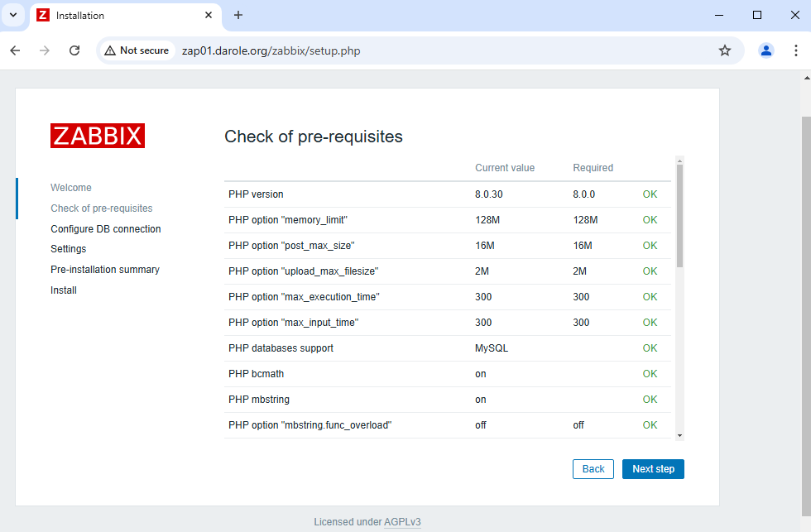Select Pre-installation summary step
Image resolution: width=811 pixels, height=532 pixels.
click(x=105, y=270)
